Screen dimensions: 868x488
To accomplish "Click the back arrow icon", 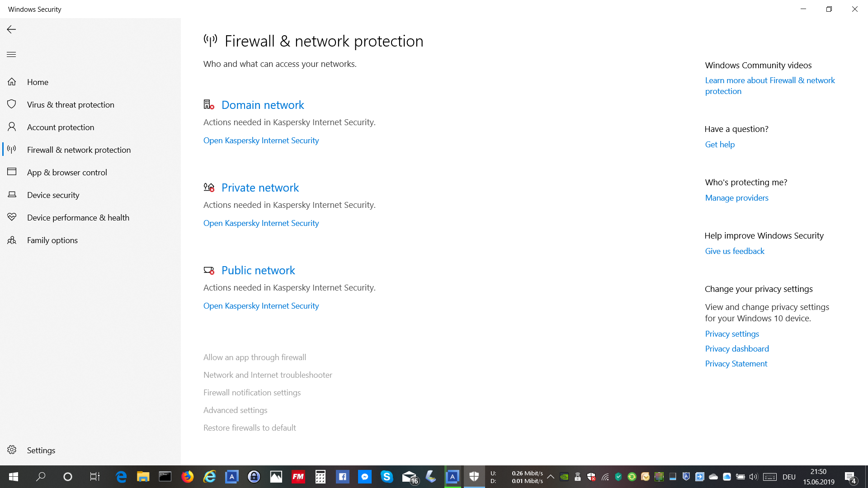I will coord(11,29).
